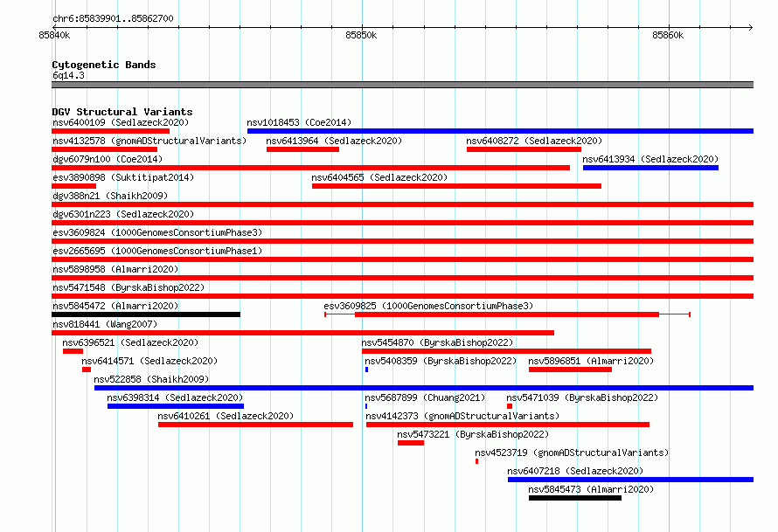This screenshot has height=532, width=778.
Task: Click the long blue bar under nsv522858
Action: tap(424, 388)
